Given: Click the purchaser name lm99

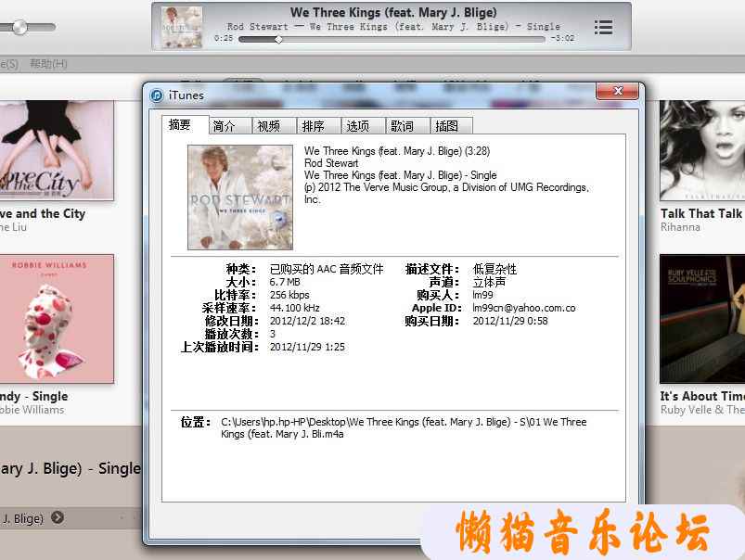Looking at the screenshot, I should pyautogui.click(x=482, y=295).
